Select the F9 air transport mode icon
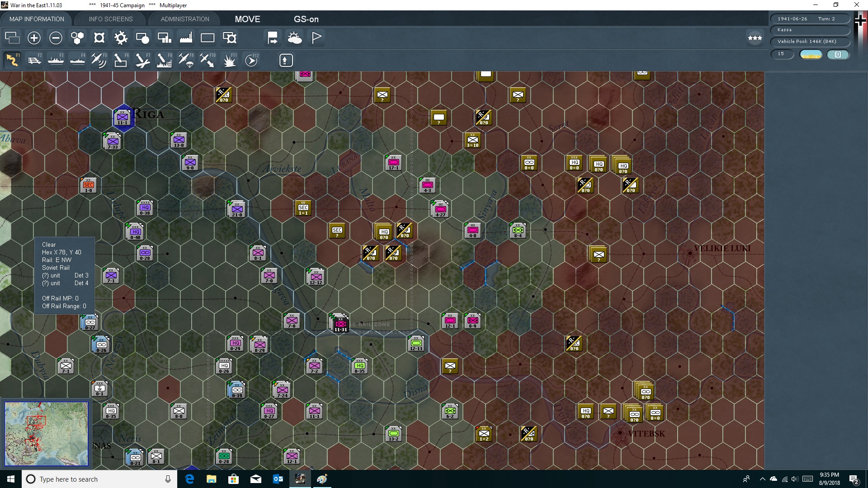868x488 pixels. click(186, 60)
